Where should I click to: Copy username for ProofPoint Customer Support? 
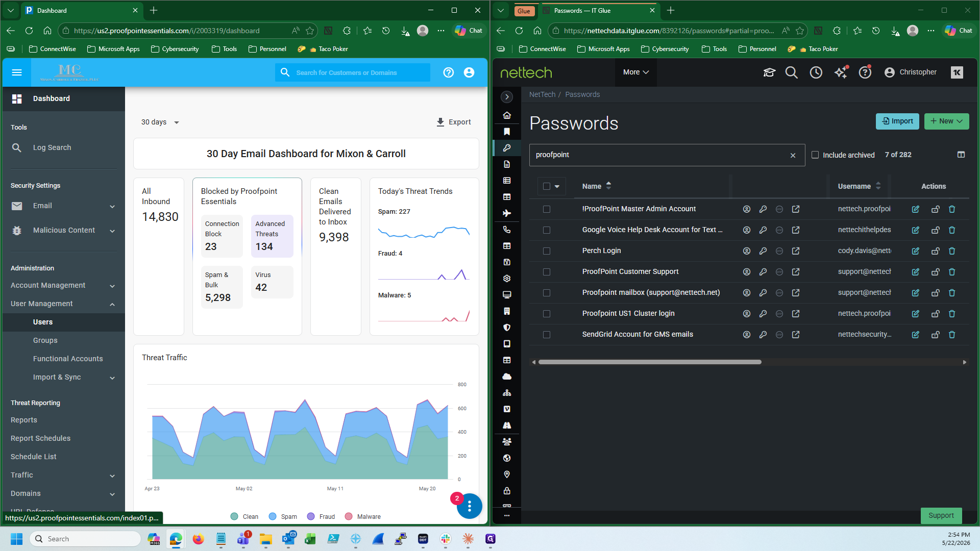pyautogui.click(x=747, y=272)
